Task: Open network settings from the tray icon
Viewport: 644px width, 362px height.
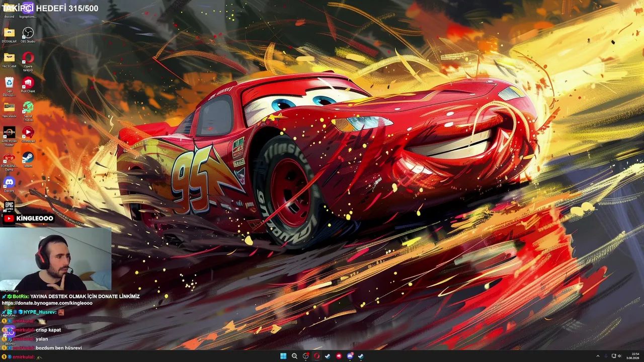Action: tap(613, 356)
